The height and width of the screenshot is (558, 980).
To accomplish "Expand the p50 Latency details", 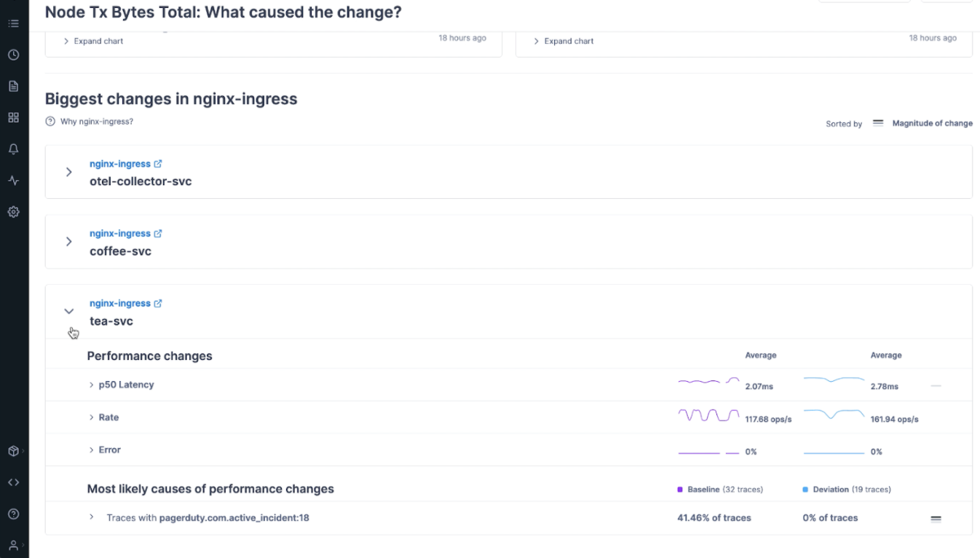I will click(x=92, y=385).
